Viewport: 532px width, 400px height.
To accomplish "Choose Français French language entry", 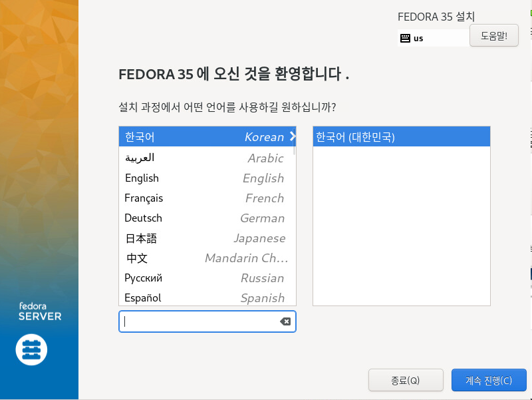I will tap(199, 198).
